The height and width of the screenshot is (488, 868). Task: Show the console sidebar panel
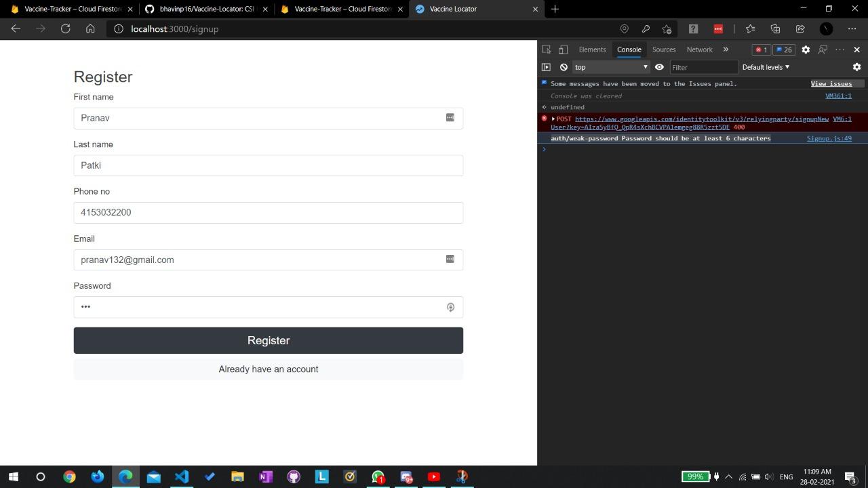coord(546,67)
